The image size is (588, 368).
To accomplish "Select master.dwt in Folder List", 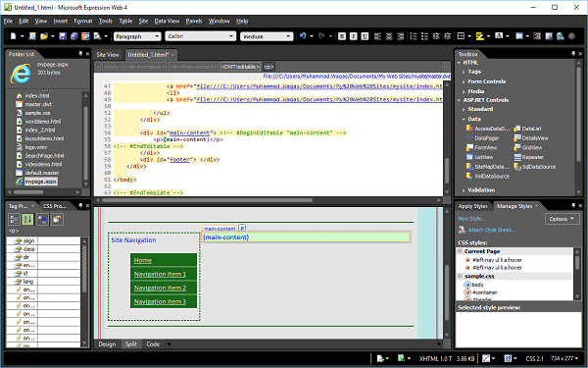I will point(38,104).
